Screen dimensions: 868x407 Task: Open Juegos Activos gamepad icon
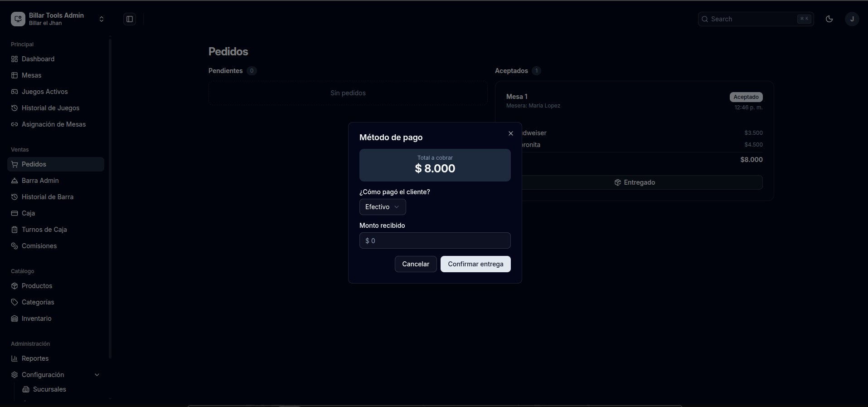coord(15,92)
